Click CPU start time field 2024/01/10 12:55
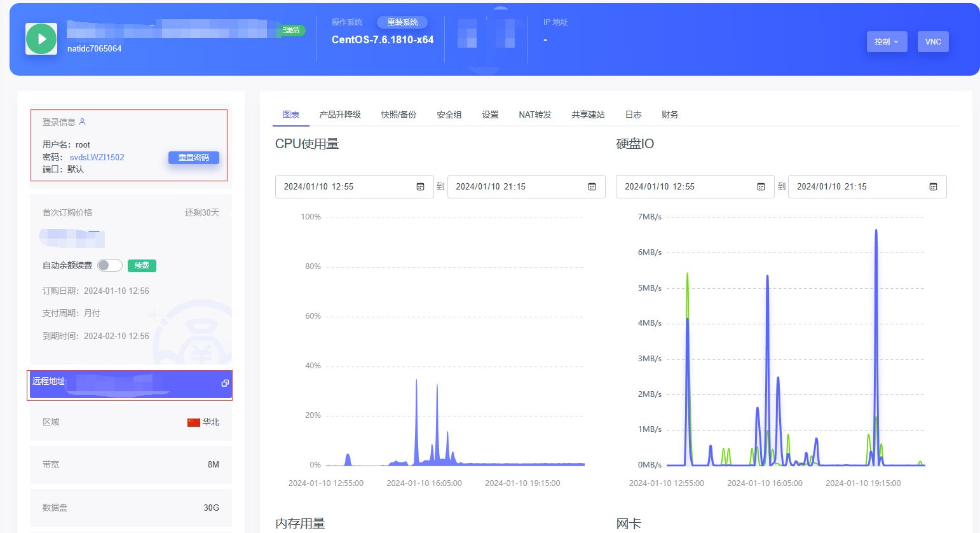 coord(343,186)
